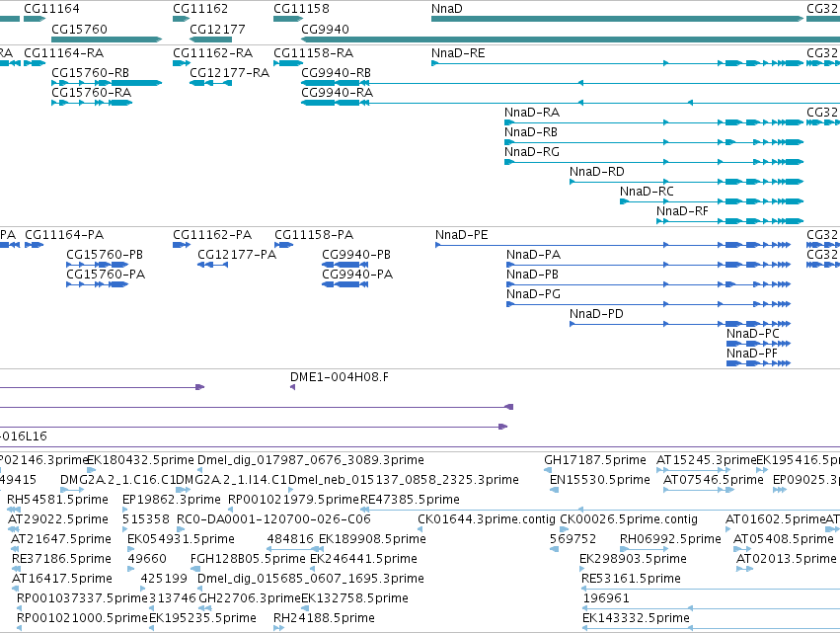Image resolution: width=840 pixels, height=633 pixels.
Task: Select EST AT15245.3prime
Action: click(x=706, y=460)
